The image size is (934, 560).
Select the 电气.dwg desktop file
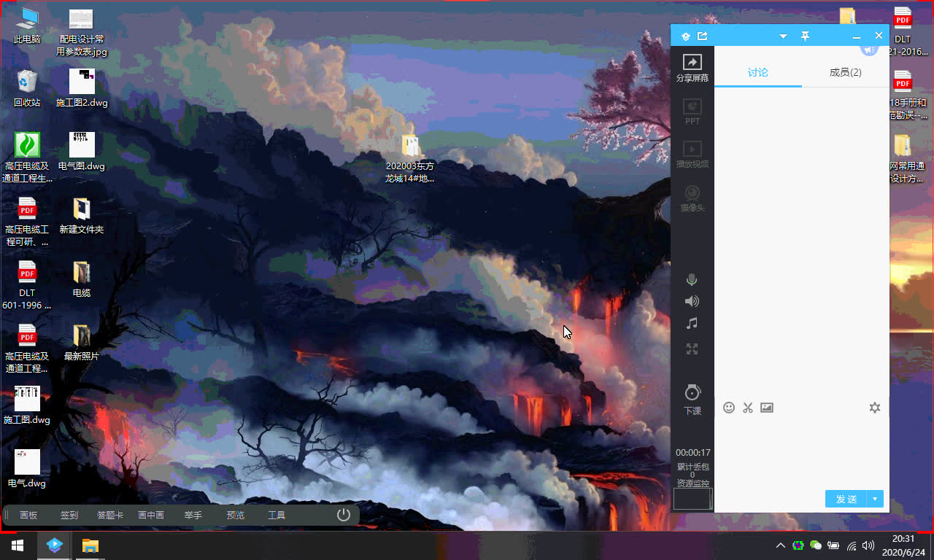27,470
